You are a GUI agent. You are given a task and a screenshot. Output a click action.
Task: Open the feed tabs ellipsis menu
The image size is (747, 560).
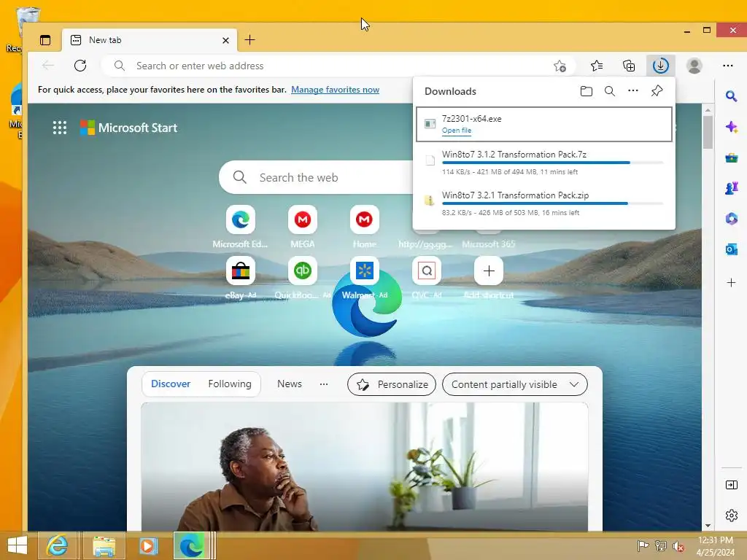point(323,384)
